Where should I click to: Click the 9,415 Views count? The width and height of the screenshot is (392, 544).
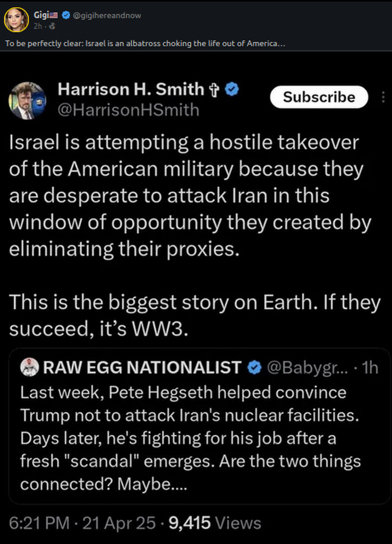[215, 523]
